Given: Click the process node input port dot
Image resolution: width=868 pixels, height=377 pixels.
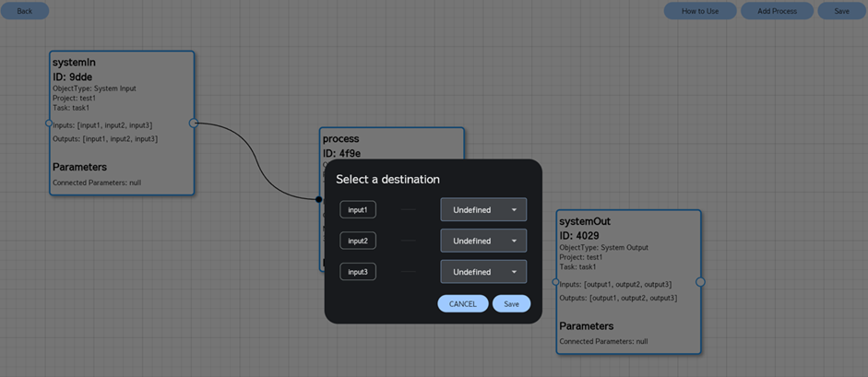Looking at the screenshot, I should 319,199.
